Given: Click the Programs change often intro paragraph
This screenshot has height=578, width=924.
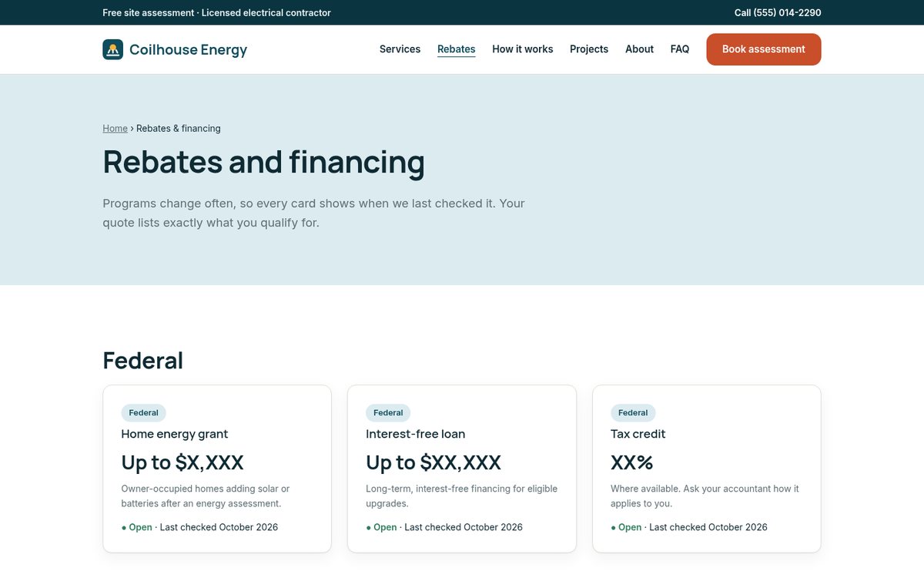Looking at the screenshot, I should pyautogui.click(x=314, y=213).
